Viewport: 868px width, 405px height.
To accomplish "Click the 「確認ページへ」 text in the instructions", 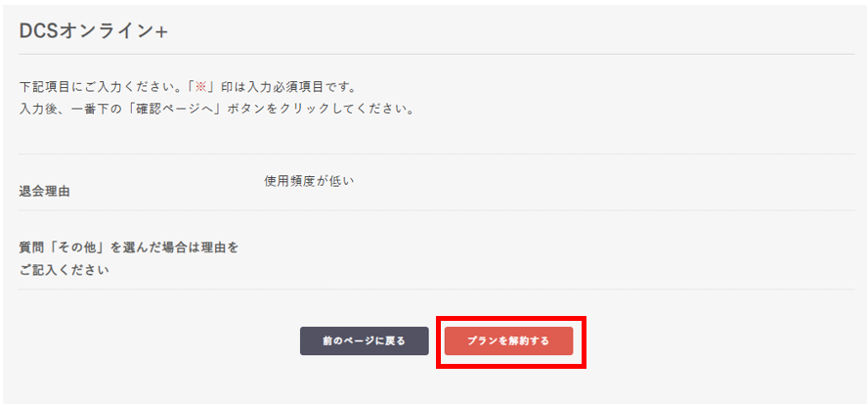I will pyautogui.click(x=187, y=109).
